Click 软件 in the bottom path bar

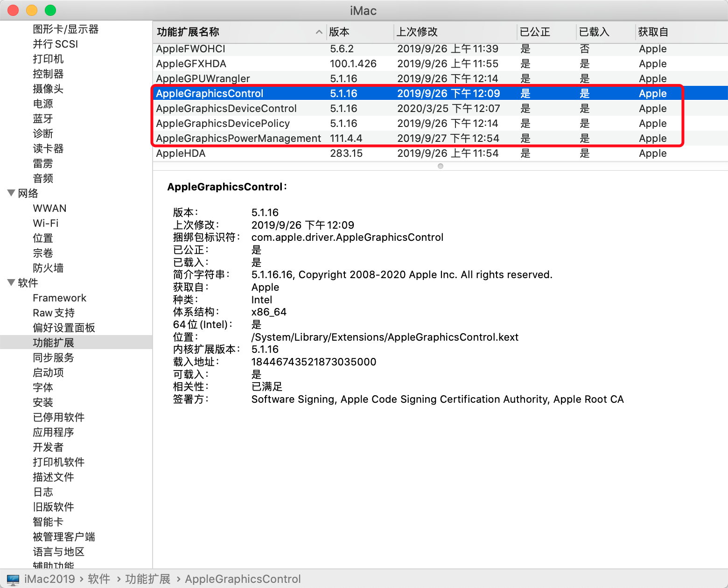pyautogui.click(x=99, y=579)
